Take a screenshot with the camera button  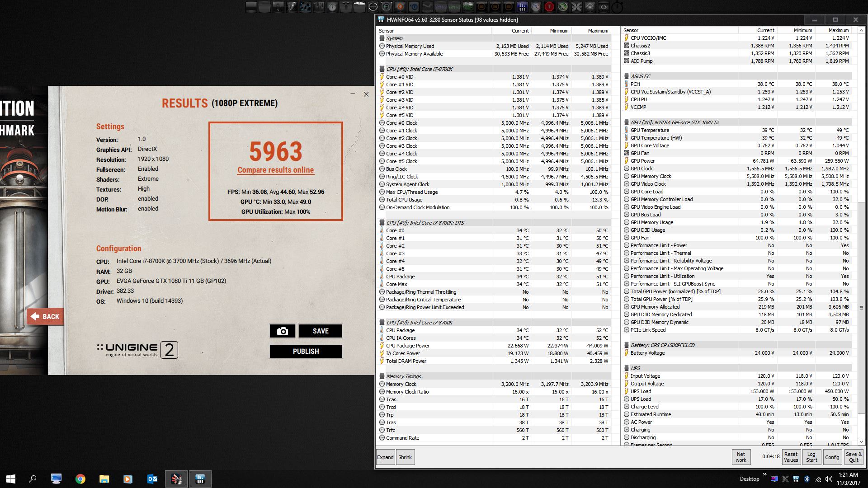[282, 331]
